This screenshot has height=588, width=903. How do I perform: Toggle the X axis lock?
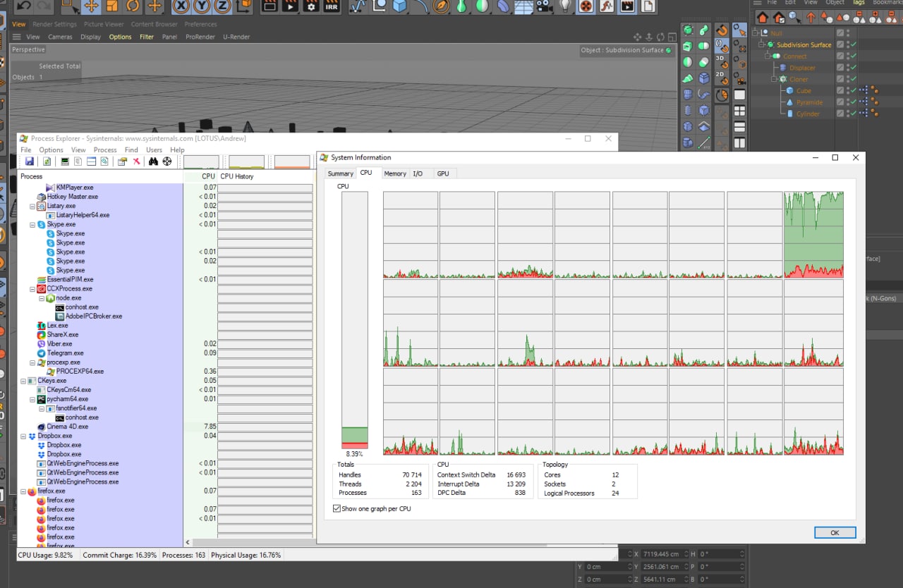[x=181, y=6]
